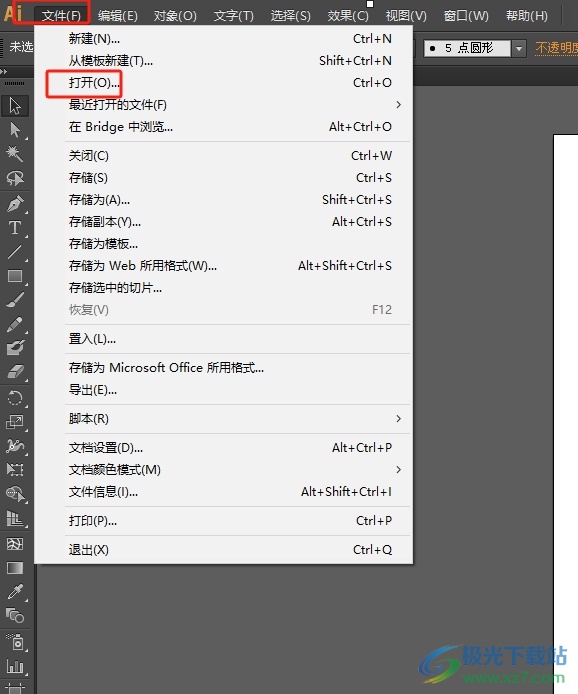Select the Perspective Grid tool
Image resolution: width=578 pixels, height=694 pixels.
tap(15, 518)
